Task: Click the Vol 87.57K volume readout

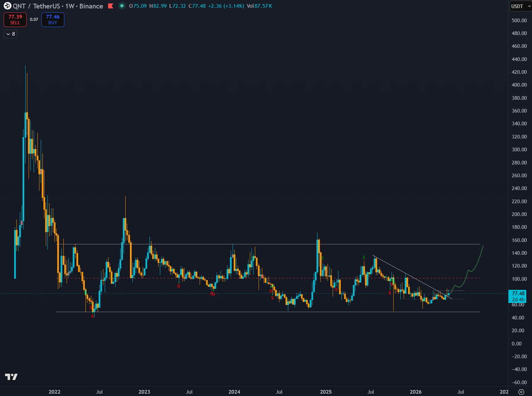Action: point(259,6)
